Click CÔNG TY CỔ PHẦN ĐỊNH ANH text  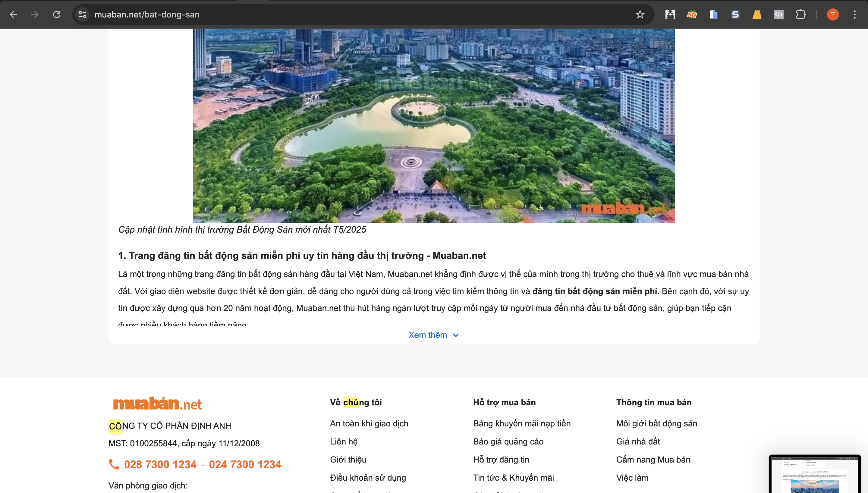170,426
